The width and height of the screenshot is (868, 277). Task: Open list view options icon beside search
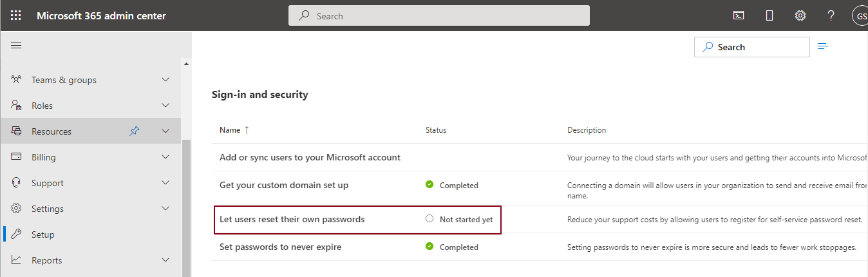(822, 46)
